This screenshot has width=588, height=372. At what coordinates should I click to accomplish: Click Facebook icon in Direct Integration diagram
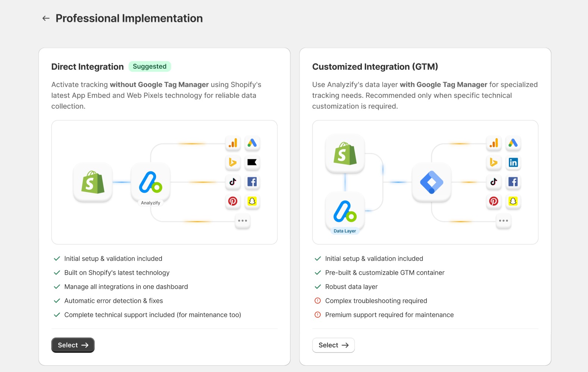click(252, 182)
